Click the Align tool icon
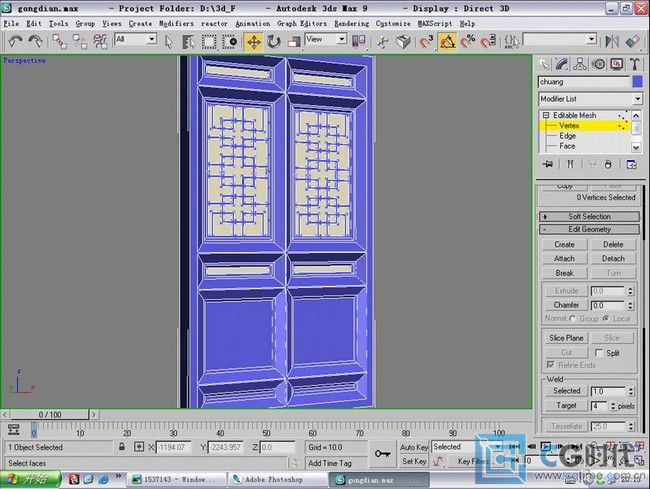The image size is (650, 489). click(x=632, y=41)
